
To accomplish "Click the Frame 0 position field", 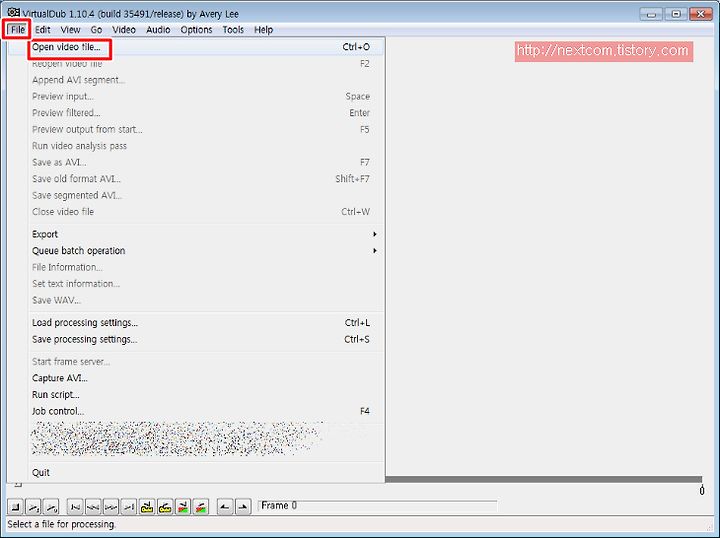I will (377, 506).
